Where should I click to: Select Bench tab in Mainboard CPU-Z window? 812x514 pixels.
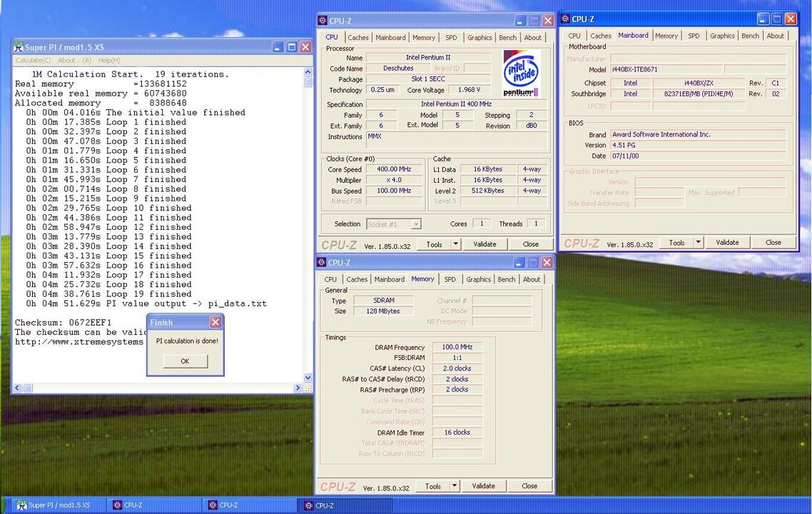(x=750, y=36)
